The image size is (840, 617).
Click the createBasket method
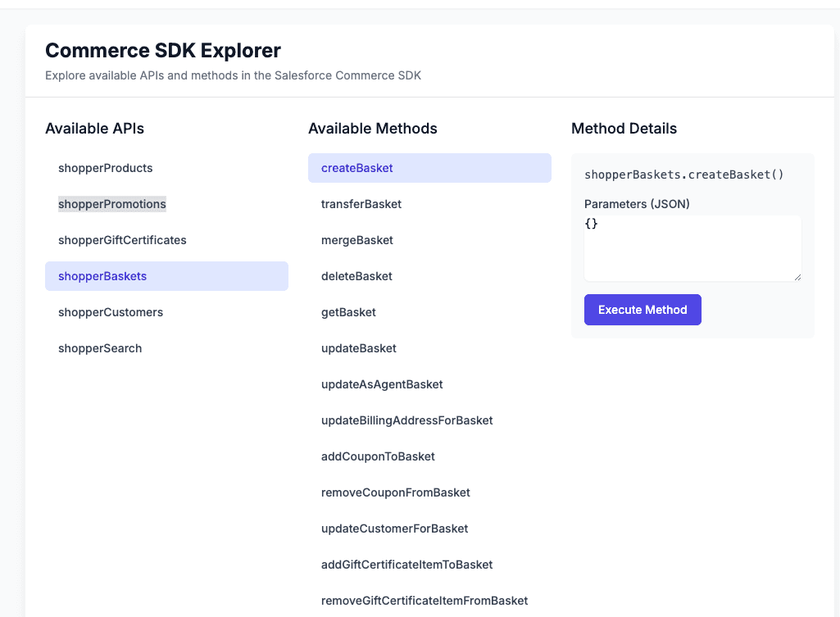(x=429, y=168)
